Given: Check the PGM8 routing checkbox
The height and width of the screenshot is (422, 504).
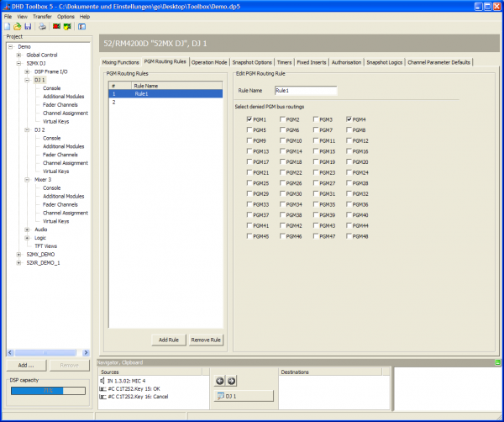Looking at the screenshot, I should point(349,130).
